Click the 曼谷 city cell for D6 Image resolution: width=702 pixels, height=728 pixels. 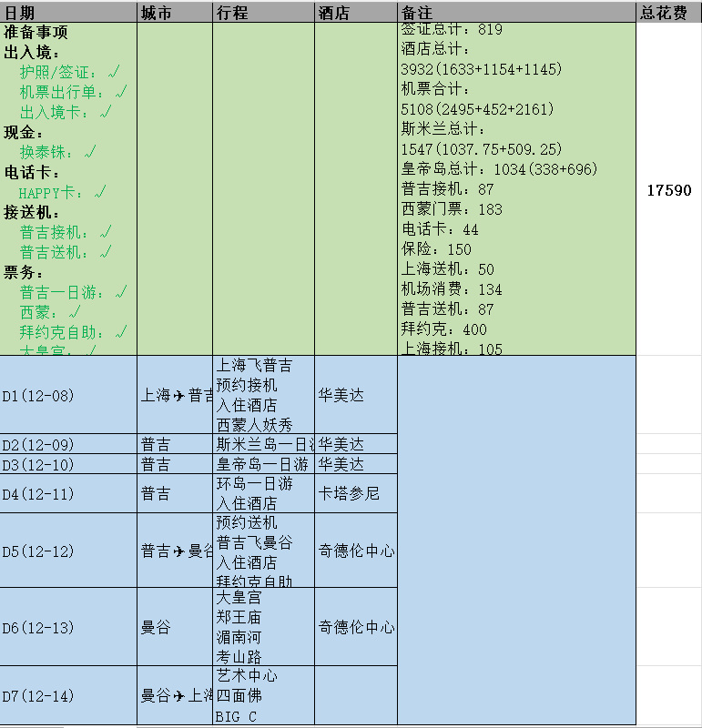(x=175, y=627)
